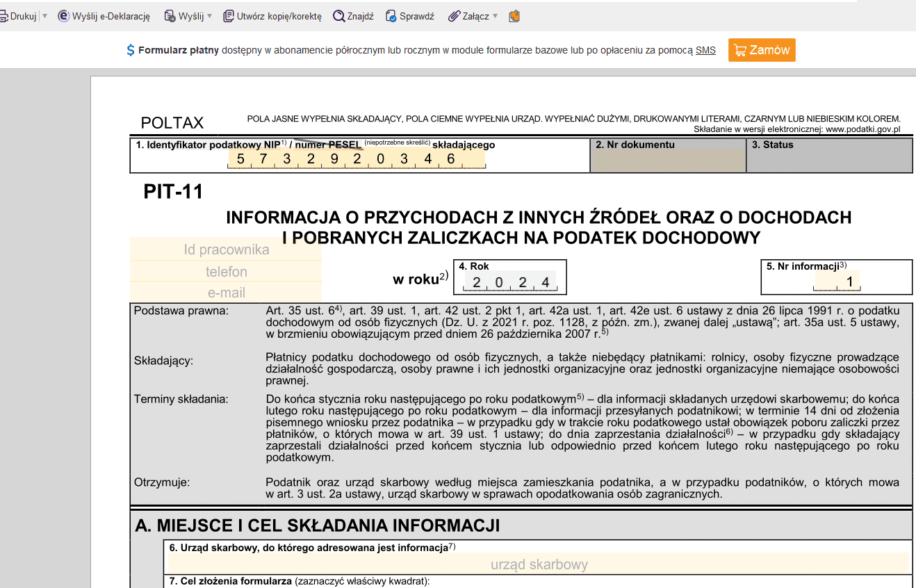Expand the Drukuj dropdown arrow
916x588 pixels.
44,16
